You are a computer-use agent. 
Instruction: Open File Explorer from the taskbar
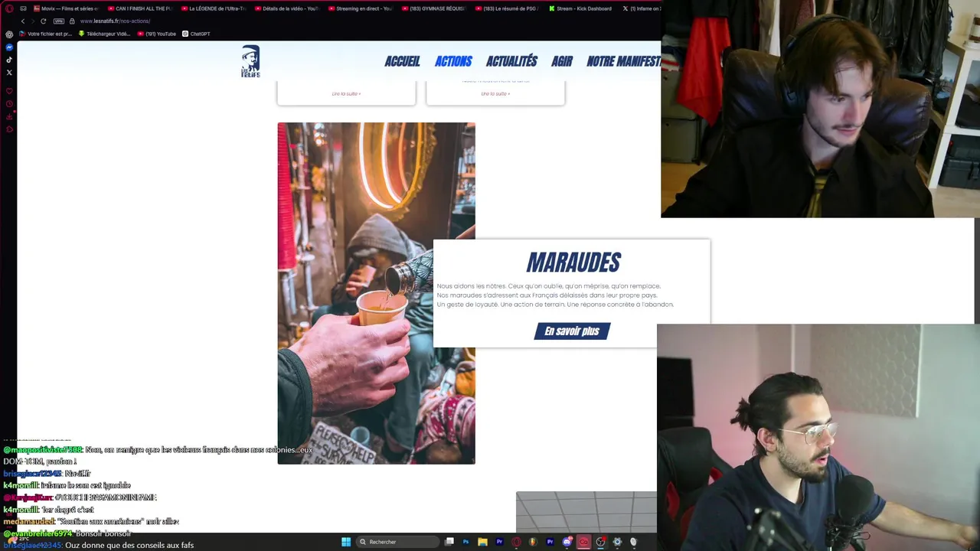pyautogui.click(x=482, y=542)
